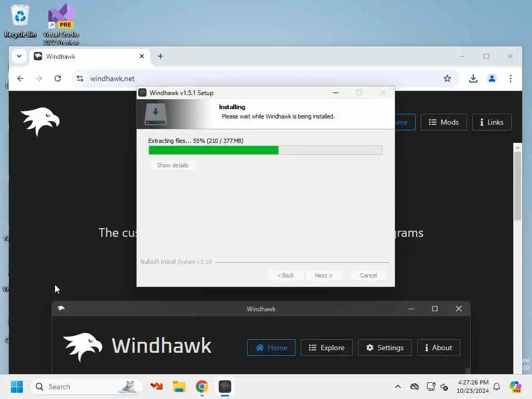View site information icon in address bar

tap(80, 78)
